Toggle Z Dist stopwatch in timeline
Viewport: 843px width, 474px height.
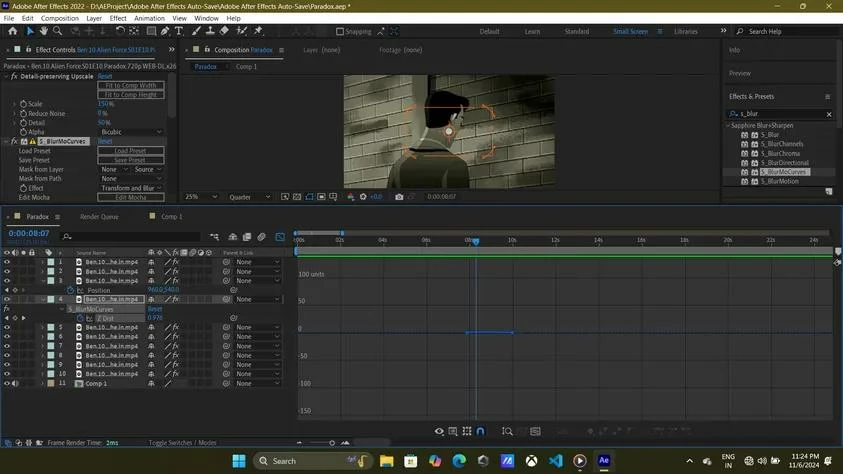pos(81,318)
